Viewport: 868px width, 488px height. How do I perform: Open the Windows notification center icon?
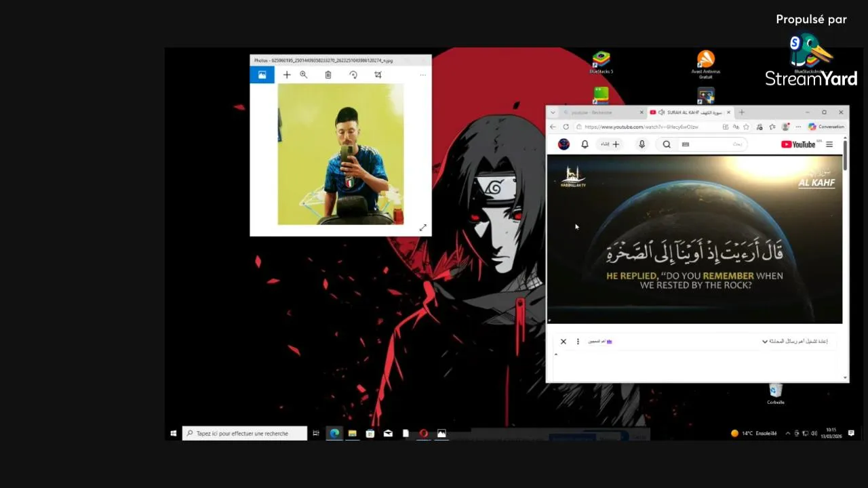coord(851,433)
